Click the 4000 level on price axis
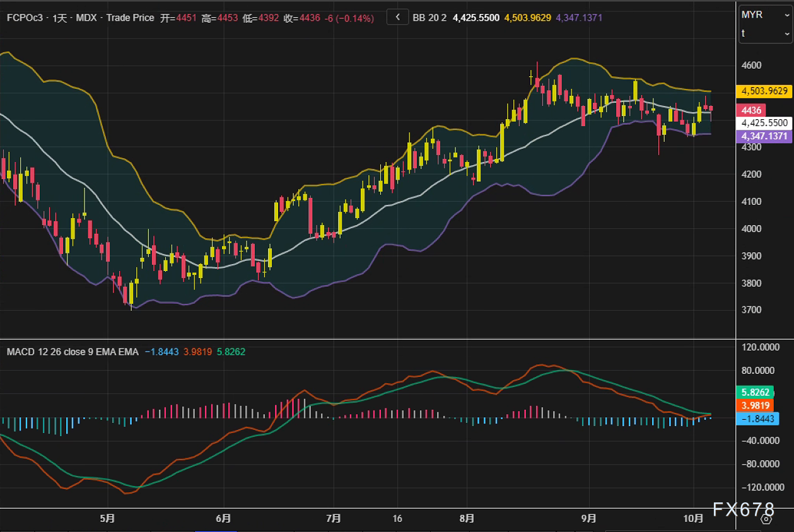 [751, 229]
